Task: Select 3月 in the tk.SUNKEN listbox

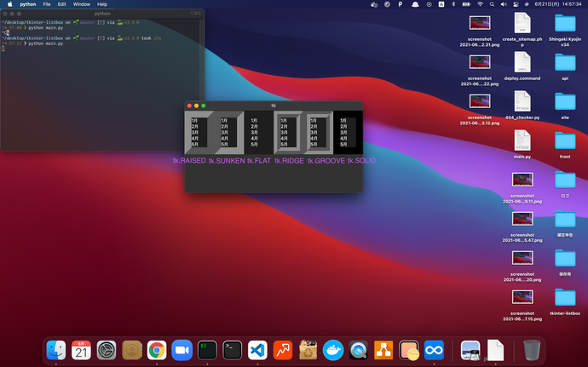Action: pos(228,133)
